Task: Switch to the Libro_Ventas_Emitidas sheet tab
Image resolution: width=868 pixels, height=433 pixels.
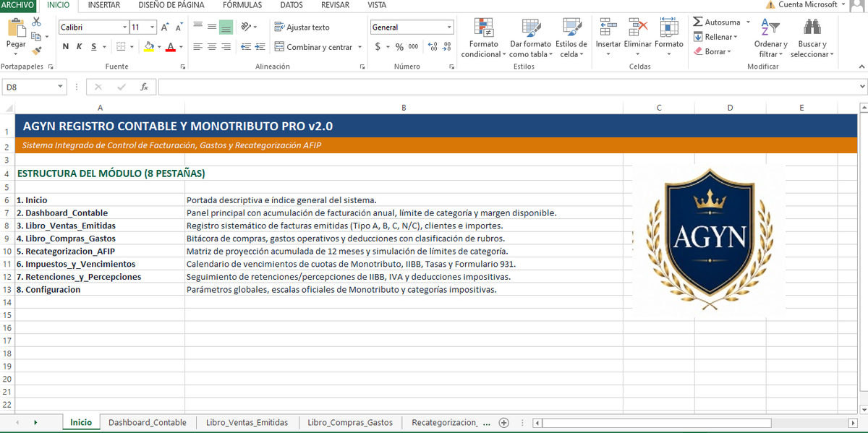Action: point(247,422)
